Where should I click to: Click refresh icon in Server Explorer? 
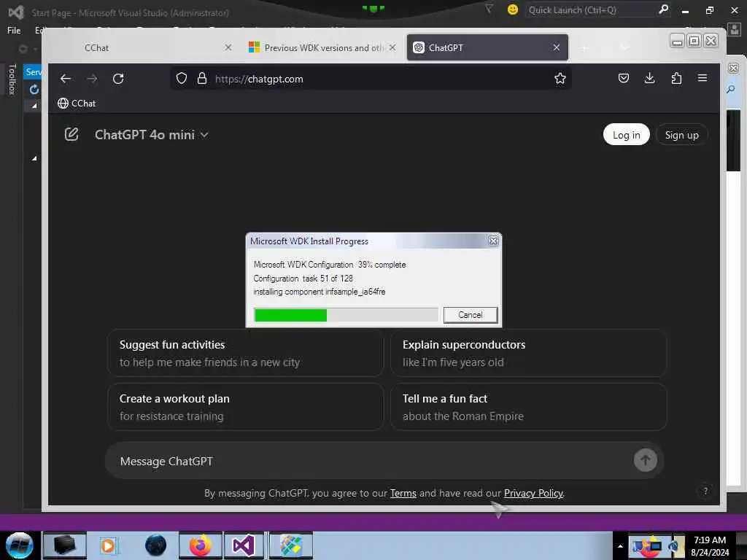pos(34,89)
